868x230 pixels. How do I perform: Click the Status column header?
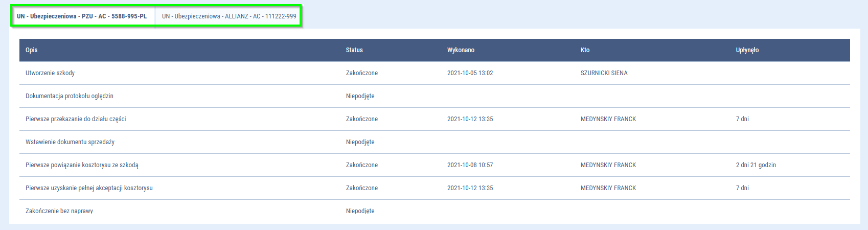(x=354, y=50)
